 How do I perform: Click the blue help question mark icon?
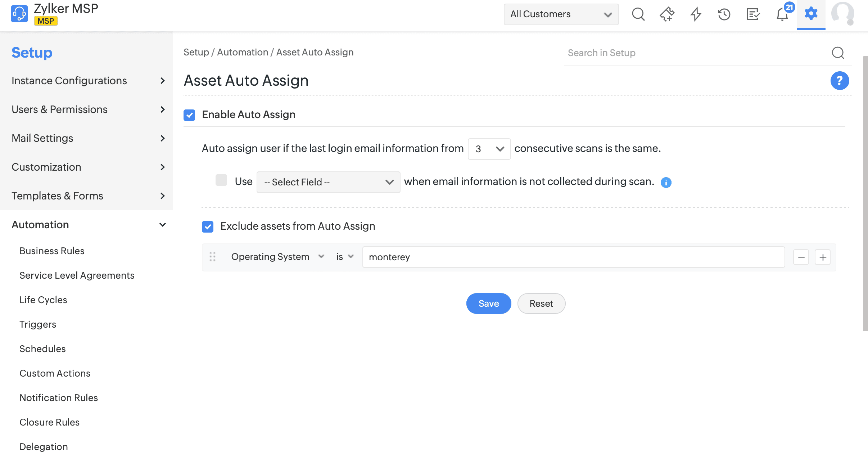coord(840,81)
